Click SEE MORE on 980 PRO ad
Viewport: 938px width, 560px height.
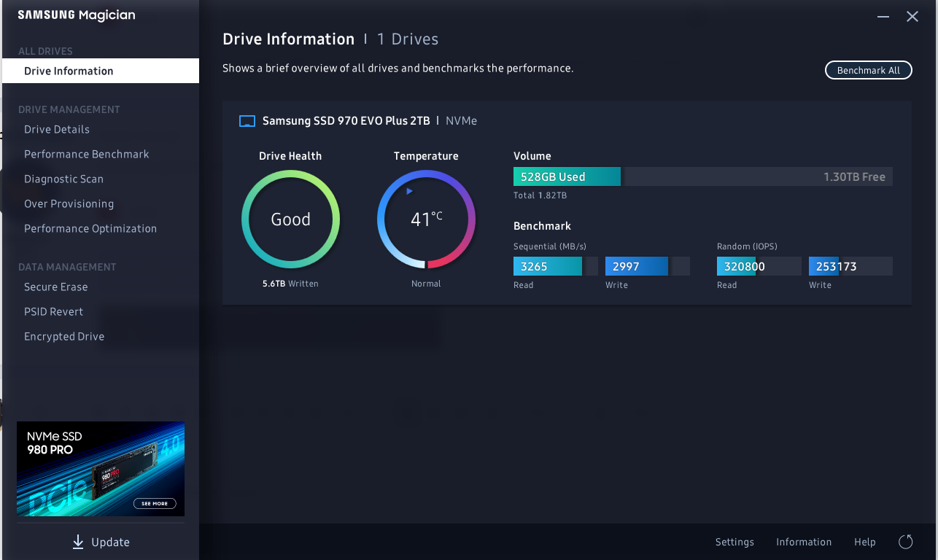[x=155, y=503]
